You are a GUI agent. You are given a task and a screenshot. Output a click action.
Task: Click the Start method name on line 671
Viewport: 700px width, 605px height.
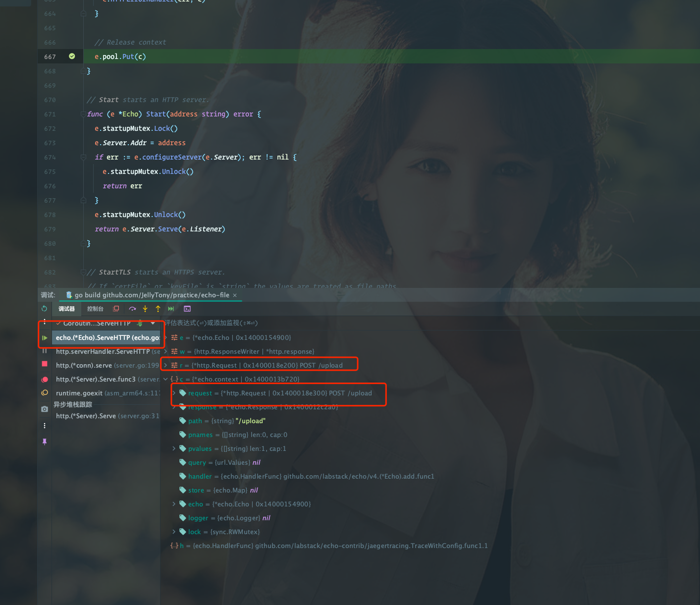(156, 114)
